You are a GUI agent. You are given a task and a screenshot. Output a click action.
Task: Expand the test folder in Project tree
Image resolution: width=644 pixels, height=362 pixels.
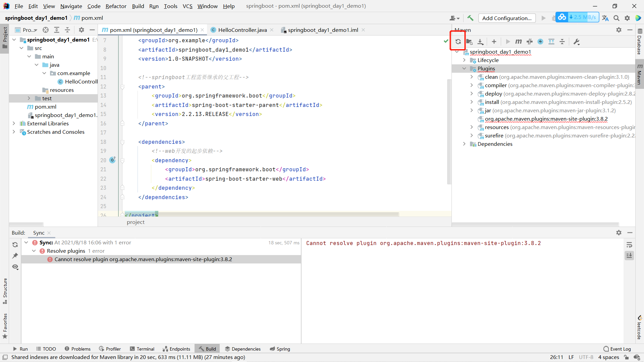[29, 98]
